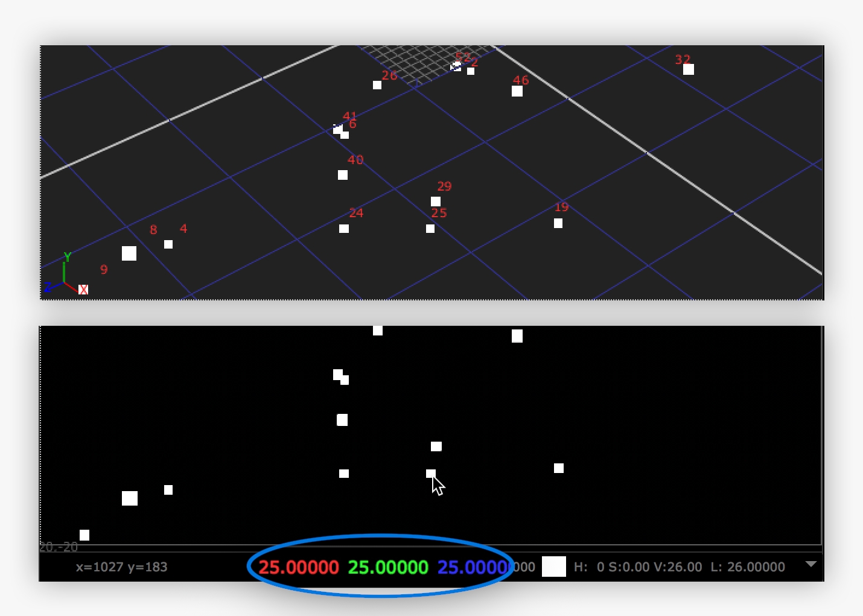Click the white color swatch in the status bar
863x616 pixels.
click(553, 567)
